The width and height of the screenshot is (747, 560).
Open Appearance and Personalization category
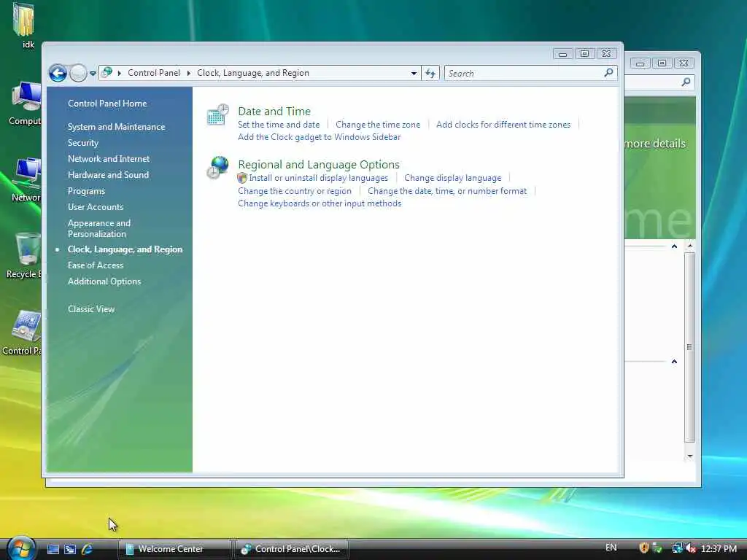(99, 228)
